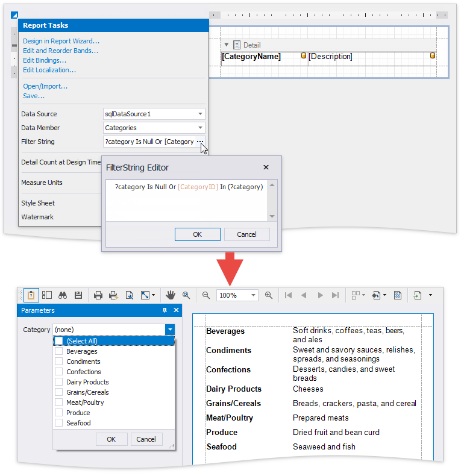The width and height of the screenshot is (461, 476).
Task: Open the 100% zoom level dropdown
Action: click(253, 295)
